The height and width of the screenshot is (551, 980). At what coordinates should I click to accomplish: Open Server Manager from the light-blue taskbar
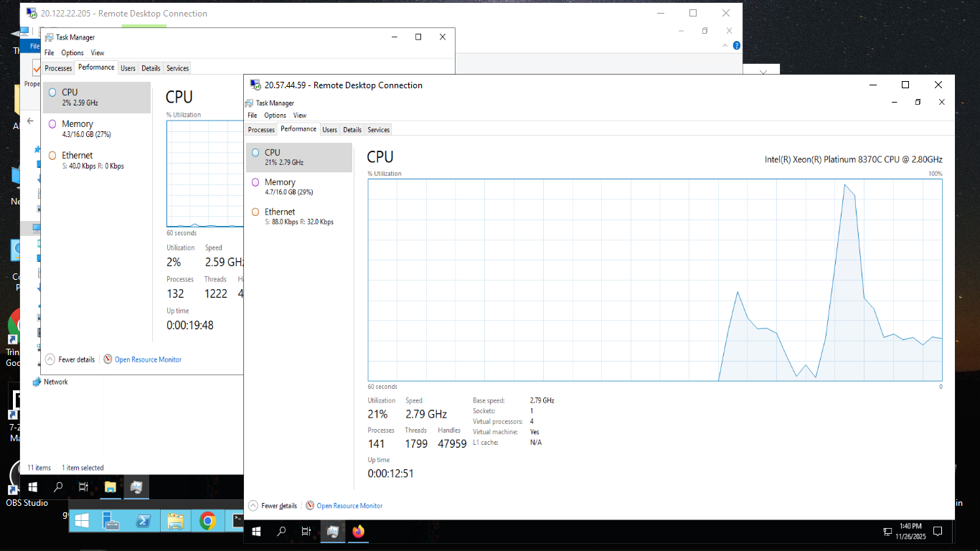tap(111, 521)
